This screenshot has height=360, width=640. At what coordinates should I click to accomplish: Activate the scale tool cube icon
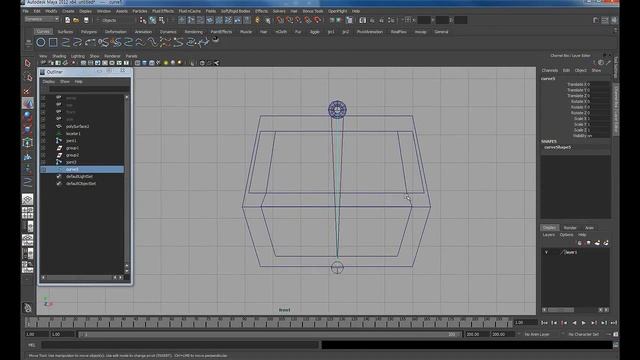coord(28,129)
